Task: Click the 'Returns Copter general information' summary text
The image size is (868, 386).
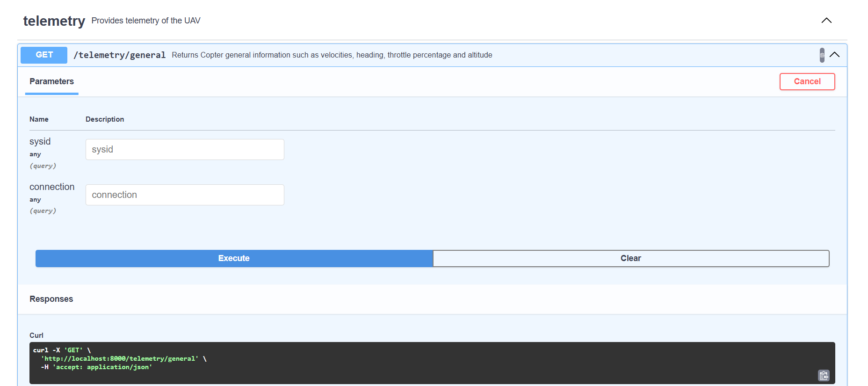Action: pos(332,55)
